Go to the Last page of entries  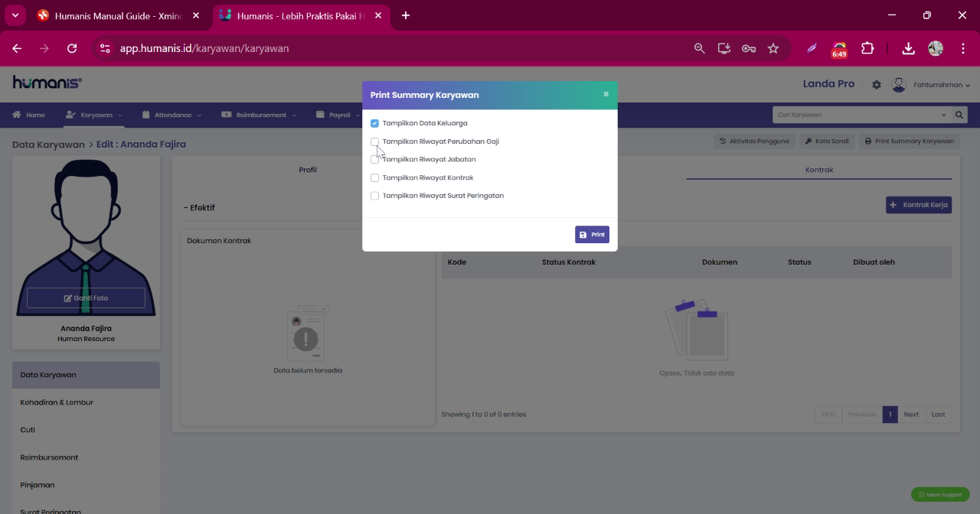938,415
